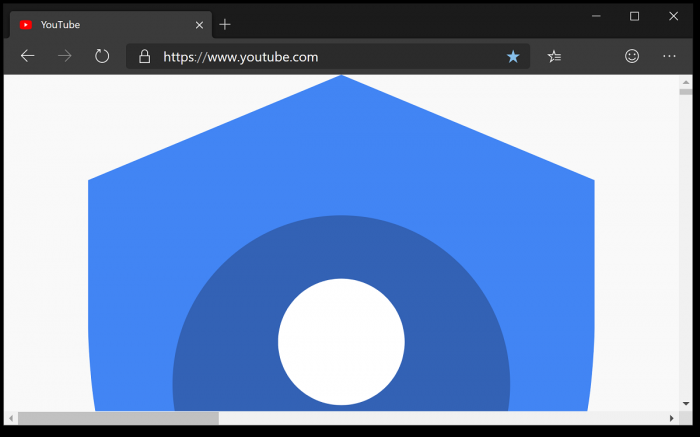Screen dimensions: 700x437
Task: Send feedback with the smiley icon
Action: 632,56
